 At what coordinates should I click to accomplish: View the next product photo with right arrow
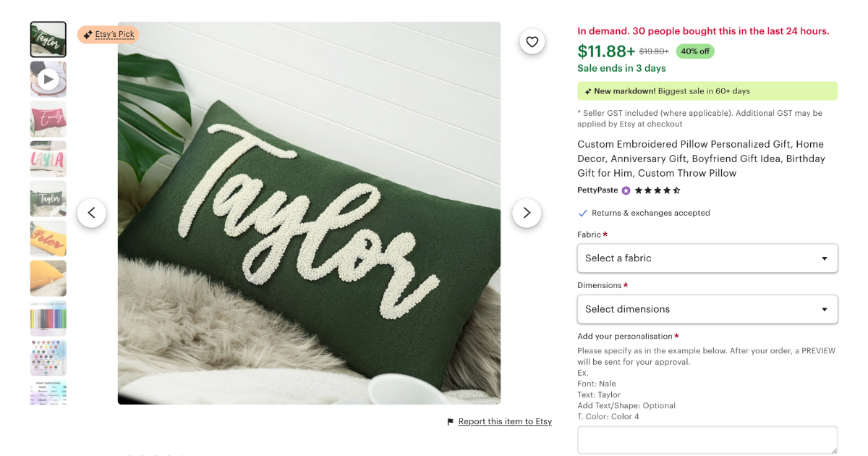pos(527,213)
